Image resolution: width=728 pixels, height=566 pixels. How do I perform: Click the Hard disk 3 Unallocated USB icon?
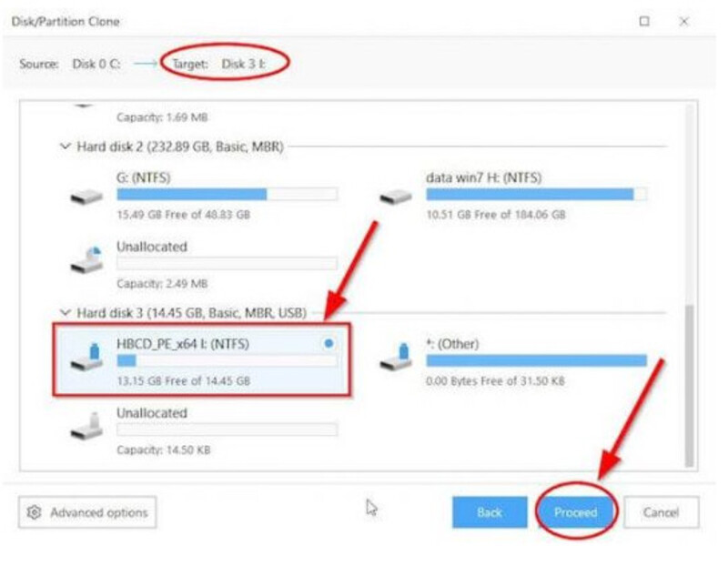point(86,426)
